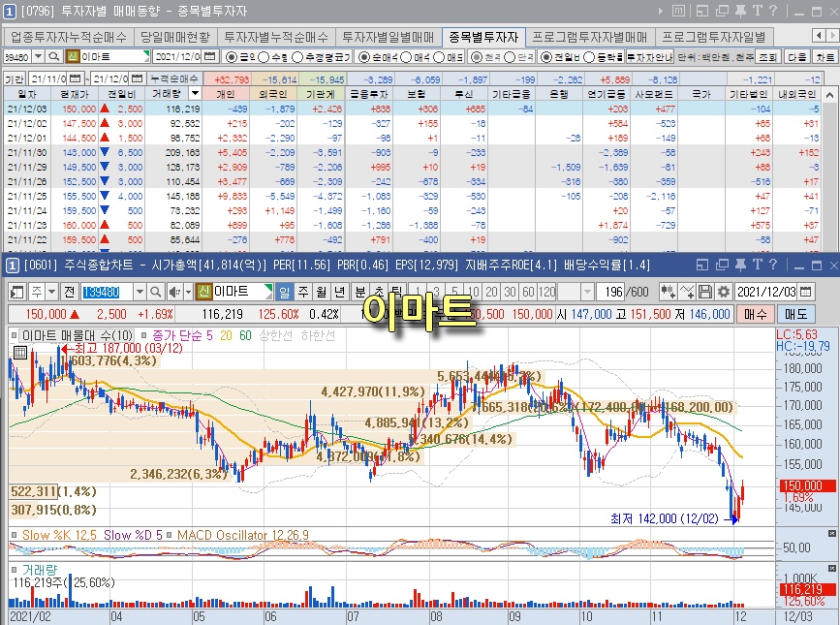840x625 pixels.
Task: Select the 일 daily period button
Action: pos(285,292)
